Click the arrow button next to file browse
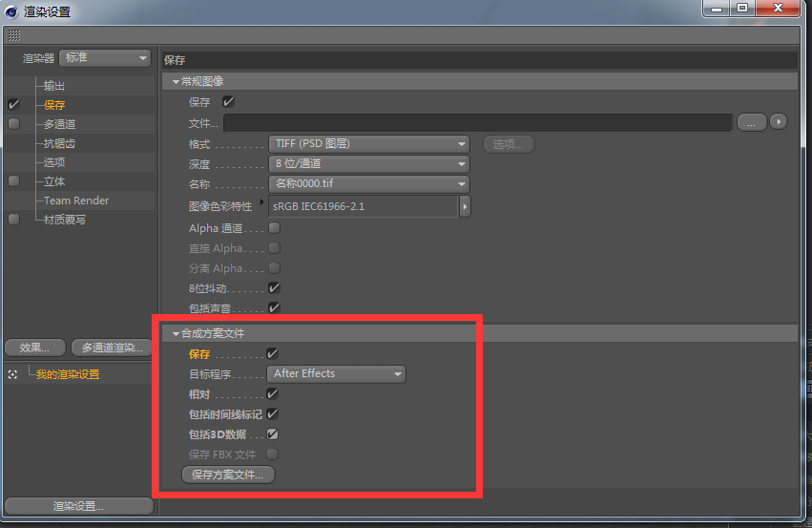The height and width of the screenshot is (528, 812). point(779,122)
